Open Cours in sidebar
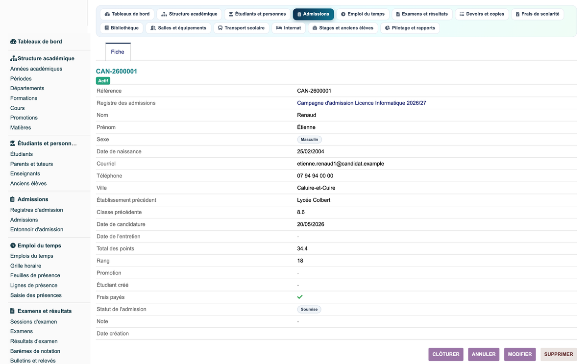This screenshot has height=364, width=588. pyautogui.click(x=18, y=108)
